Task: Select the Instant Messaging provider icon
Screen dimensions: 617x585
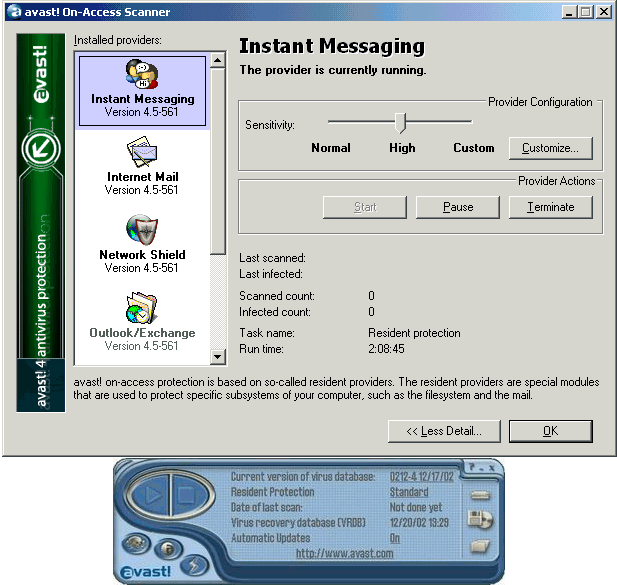Action: coord(142,74)
